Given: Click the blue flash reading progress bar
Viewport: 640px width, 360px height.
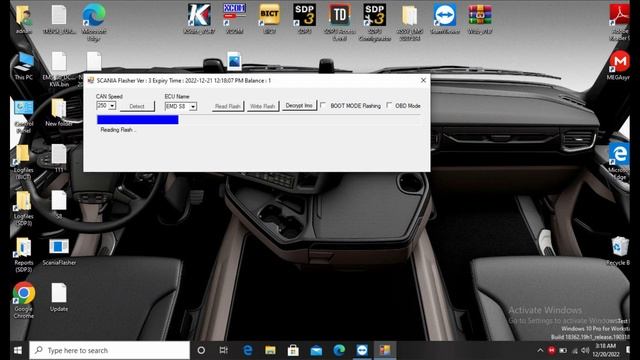Looking at the screenshot, I should coord(138,120).
